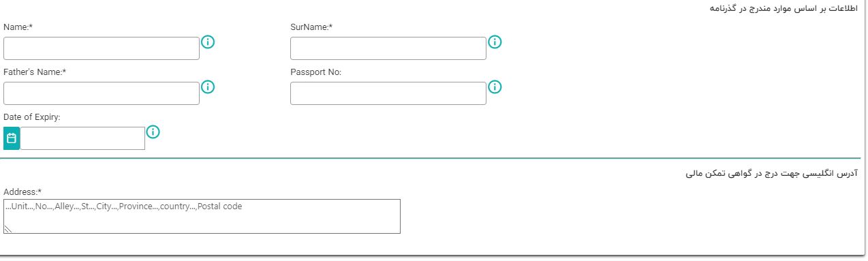Click the info icon beside Date of Expiry

[153, 132]
